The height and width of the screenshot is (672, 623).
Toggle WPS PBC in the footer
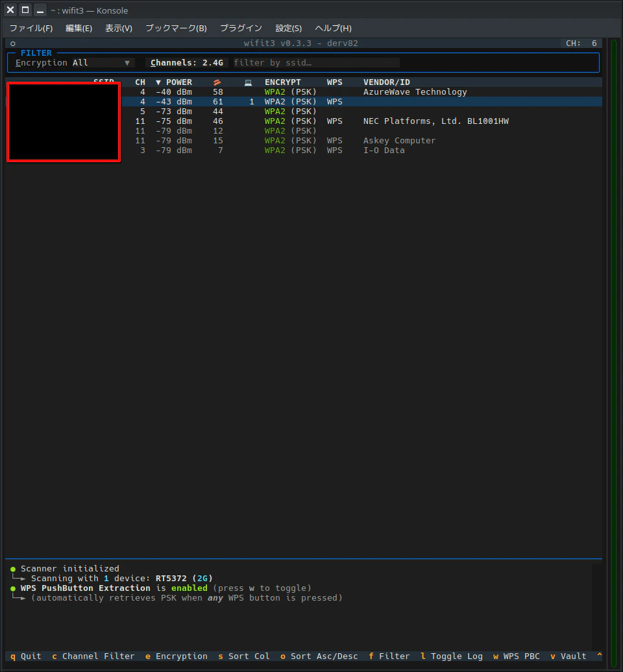click(516, 656)
